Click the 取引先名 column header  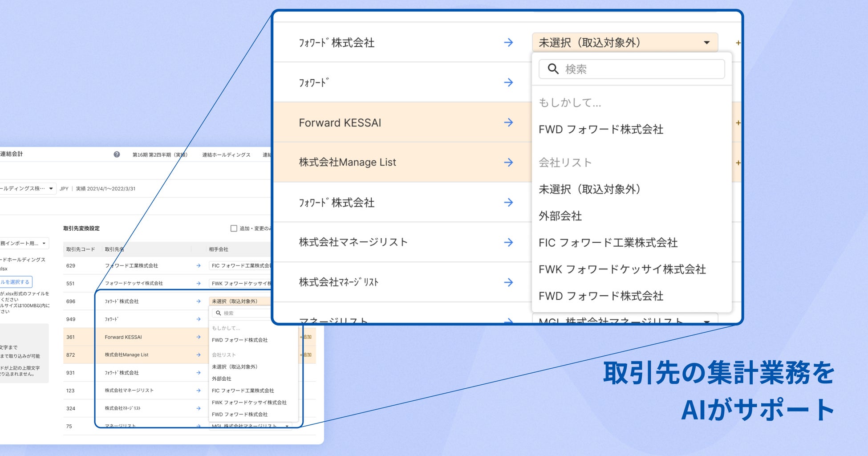(114, 249)
